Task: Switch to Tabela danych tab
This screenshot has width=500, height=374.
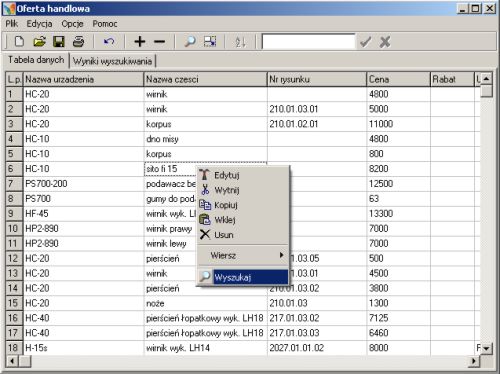Action: (x=36, y=60)
